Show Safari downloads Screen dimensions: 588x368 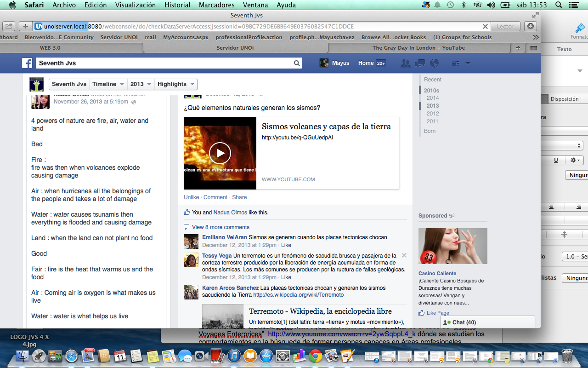[531, 26]
